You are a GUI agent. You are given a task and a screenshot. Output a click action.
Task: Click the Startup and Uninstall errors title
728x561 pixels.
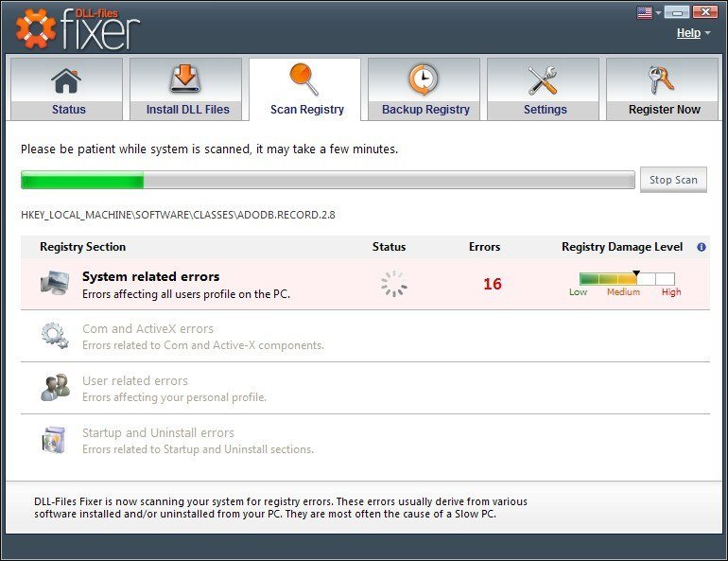tap(158, 433)
